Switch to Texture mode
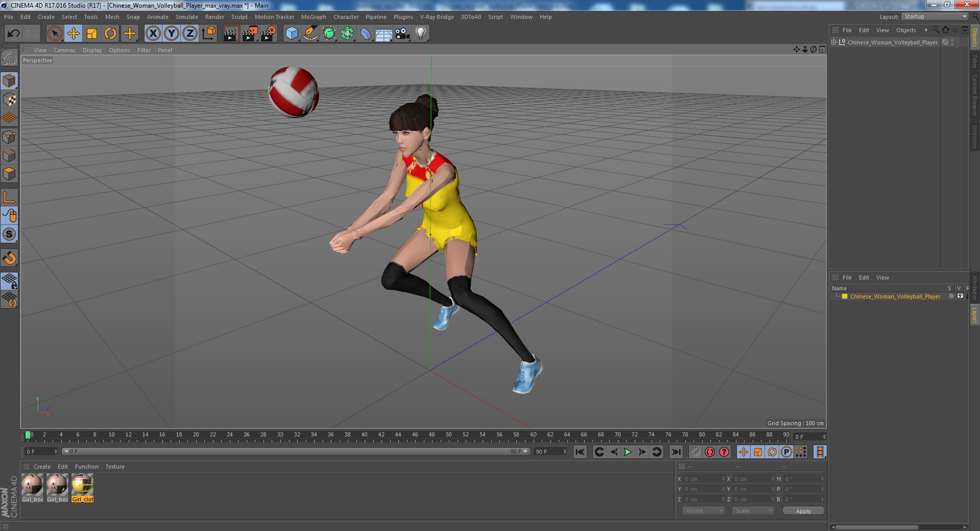The height and width of the screenshot is (531, 980). [9, 100]
